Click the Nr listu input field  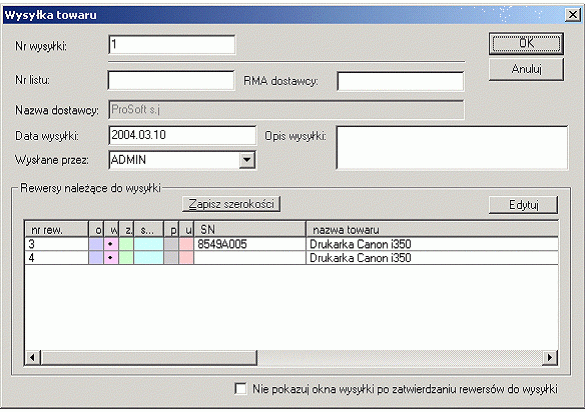(x=171, y=80)
